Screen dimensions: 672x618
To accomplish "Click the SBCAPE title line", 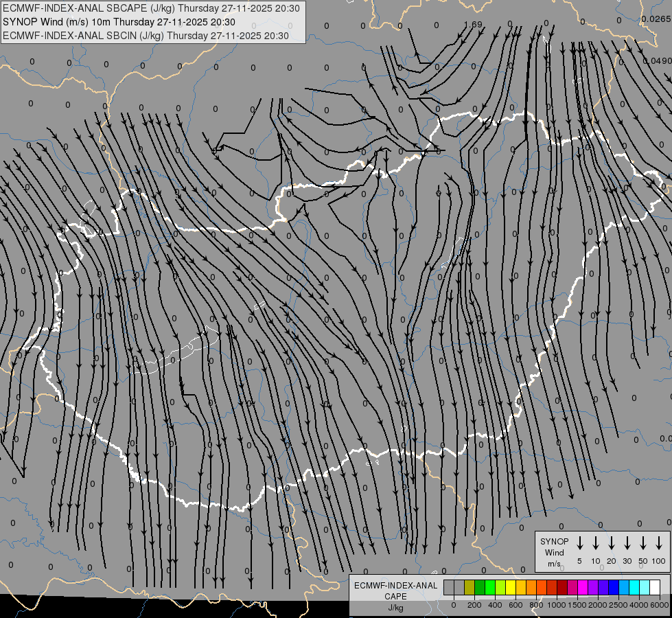I will (151, 8).
